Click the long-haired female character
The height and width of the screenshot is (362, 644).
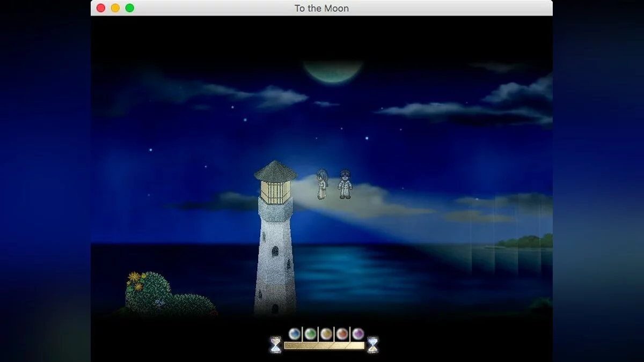322,184
